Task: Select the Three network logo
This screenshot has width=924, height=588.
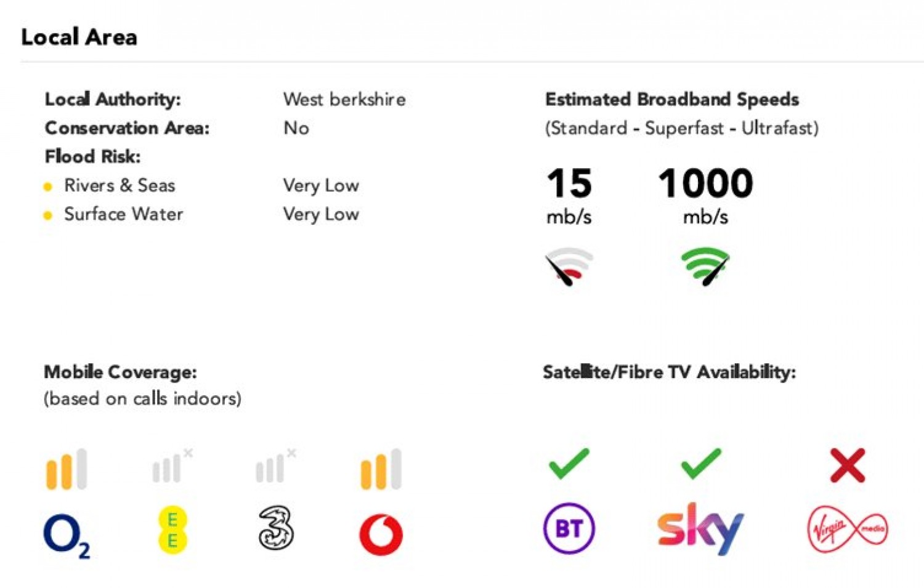Action: pyautogui.click(x=276, y=528)
